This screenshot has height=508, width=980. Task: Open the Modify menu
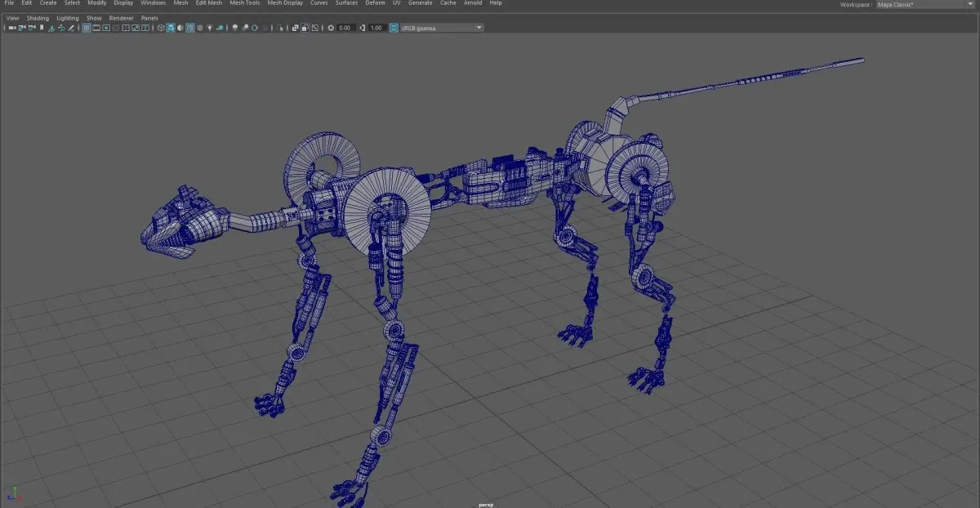97,3
